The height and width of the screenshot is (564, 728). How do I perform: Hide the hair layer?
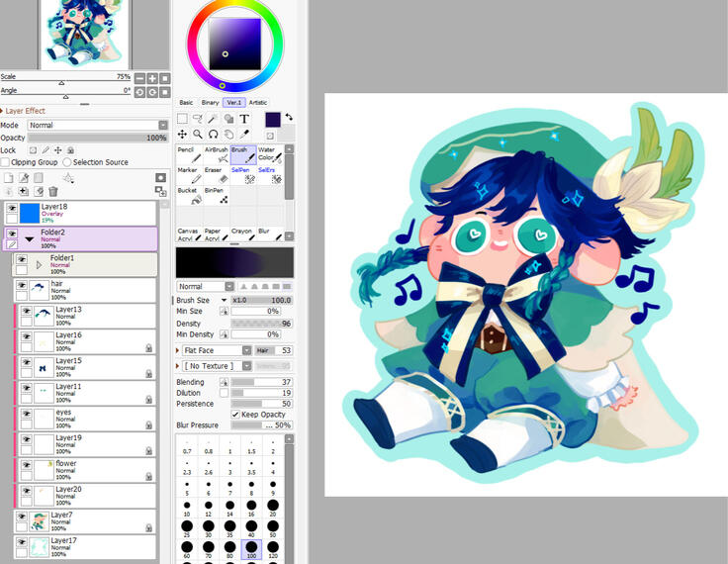(22, 285)
